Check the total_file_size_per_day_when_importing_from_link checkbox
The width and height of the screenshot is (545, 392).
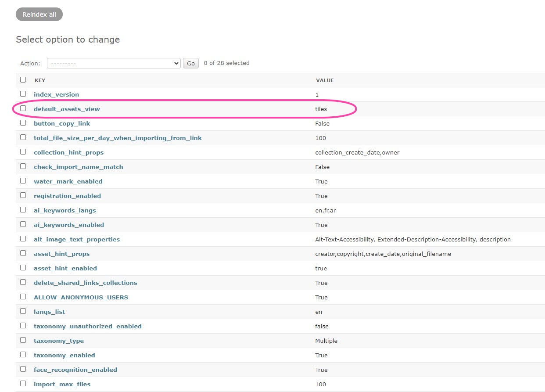click(23, 137)
